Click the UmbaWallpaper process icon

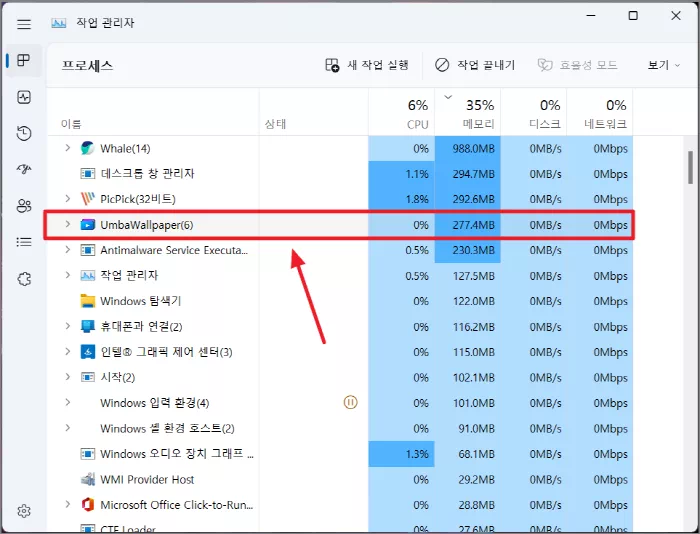click(x=88, y=225)
